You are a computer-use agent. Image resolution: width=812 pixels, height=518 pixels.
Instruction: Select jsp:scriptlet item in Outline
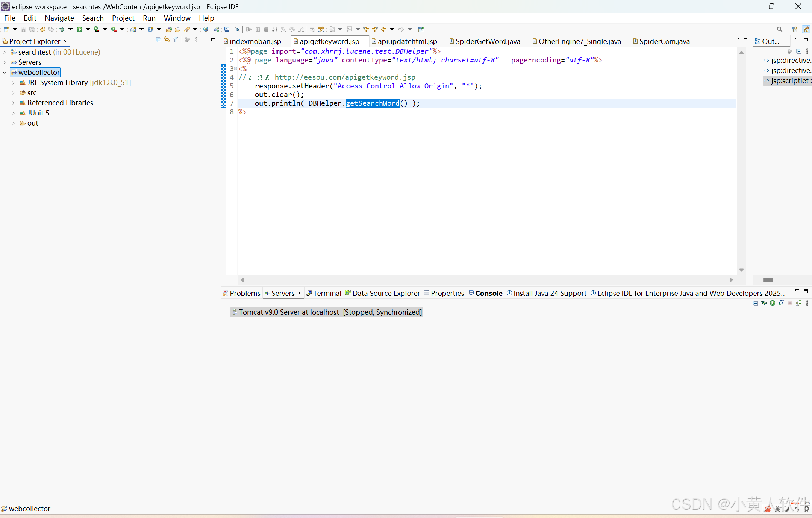789,80
